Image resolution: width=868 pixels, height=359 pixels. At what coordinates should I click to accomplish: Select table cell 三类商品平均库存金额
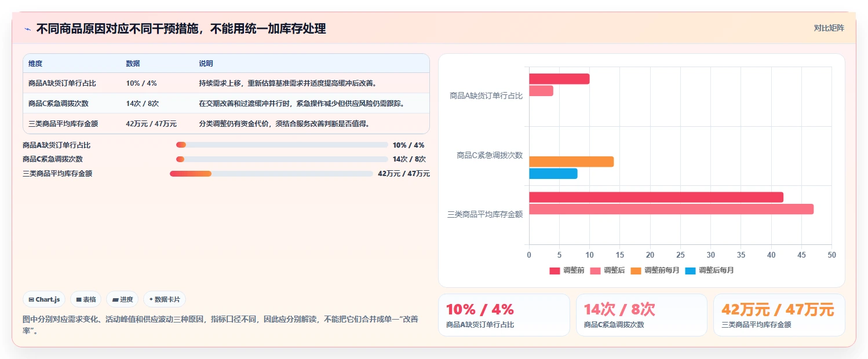(63, 124)
